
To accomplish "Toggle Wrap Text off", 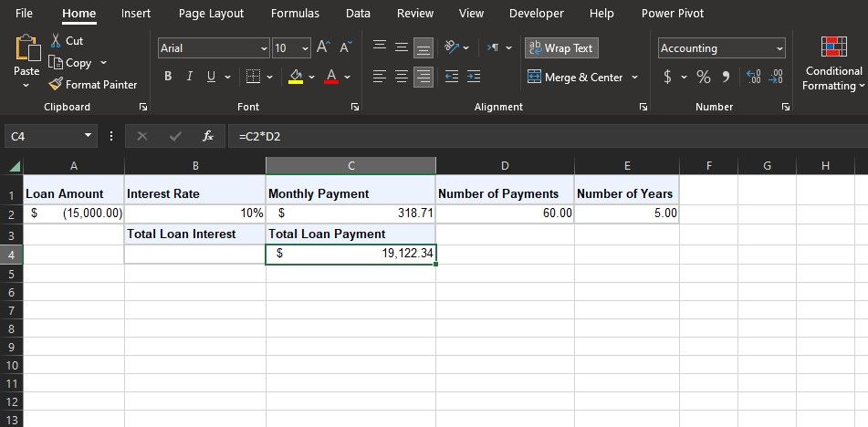I will 561,48.
